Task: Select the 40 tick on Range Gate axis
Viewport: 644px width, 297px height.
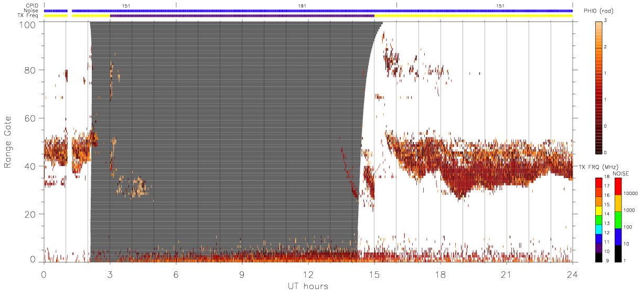Action: pos(30,166)
